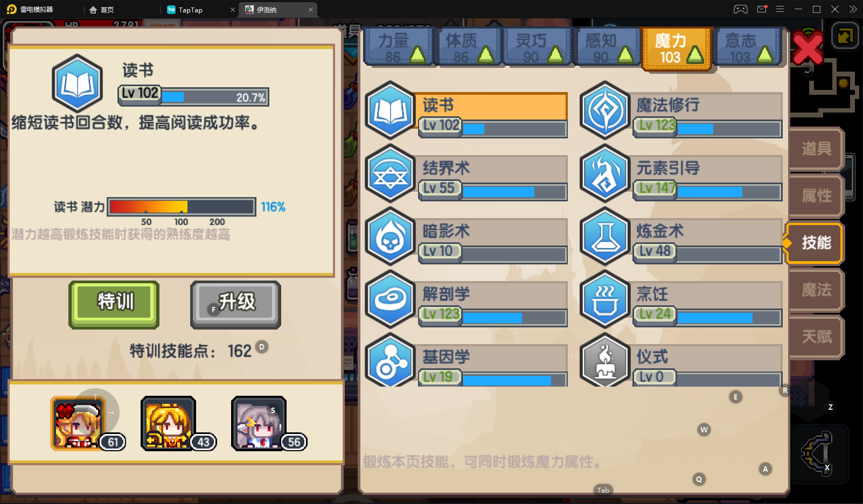The height and width of the screenshot is (504, 863).
Task: Open the 感知 90 attribute tab
Action: pyautogui.click(x=608, y=47)
